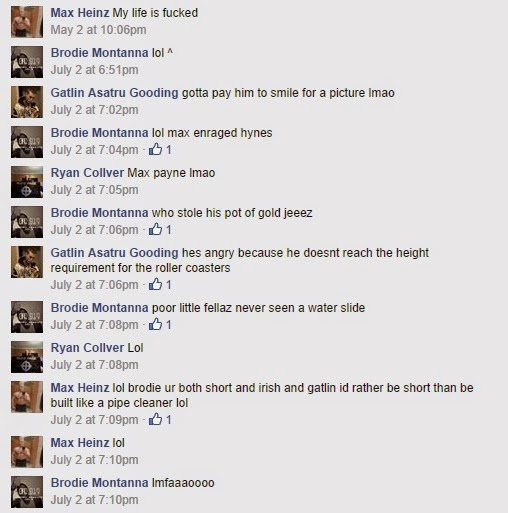The image size is (508, 513).
Task: Open Brodie Montanna name link on 'lol ^'
Action: (99, 53)
